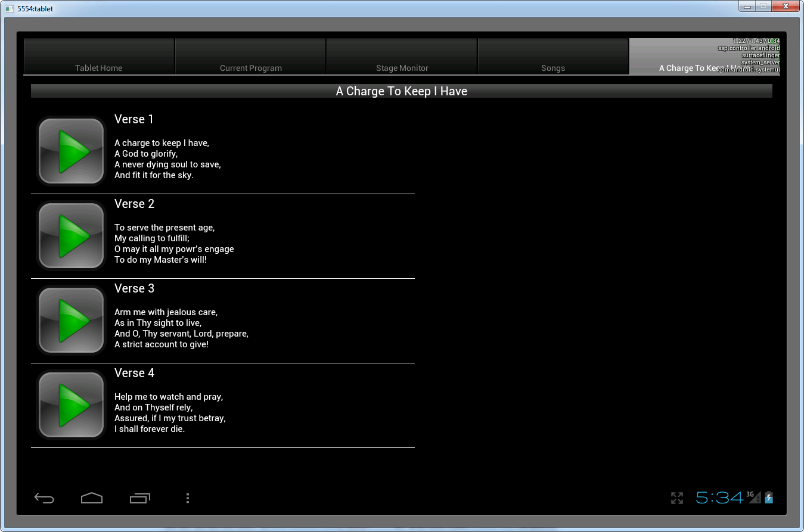Play Verse 4 with the green arrow button
This screenshot has height=532, width=804.
(71, 405)
